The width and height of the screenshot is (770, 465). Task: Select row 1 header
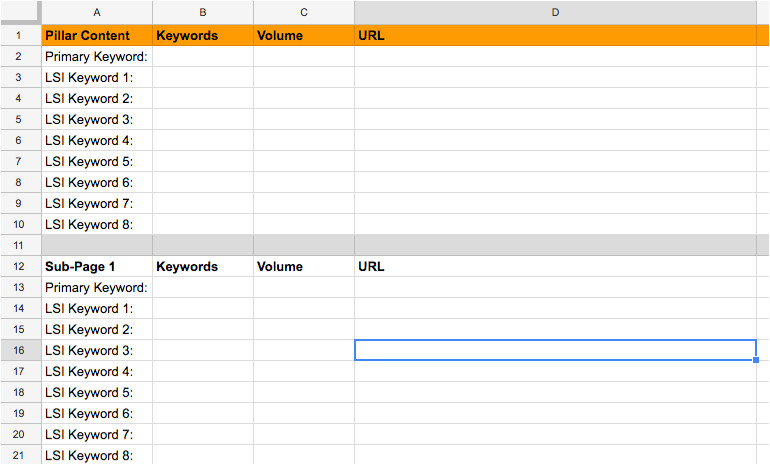tap(20, 35)
